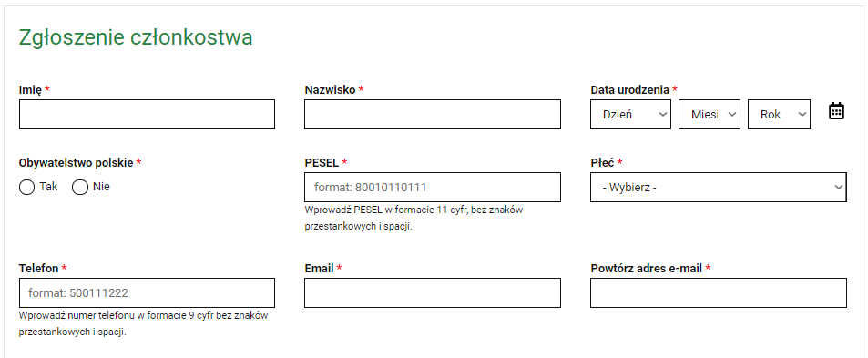Focus the Imię text field
Viewport: 868px width, 358px height.
coord(147,115)
